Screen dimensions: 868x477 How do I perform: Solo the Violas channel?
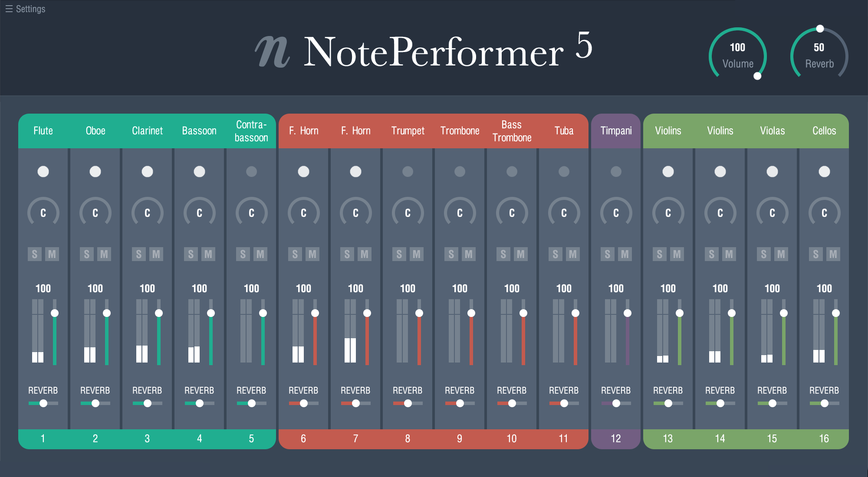(764, 254)
